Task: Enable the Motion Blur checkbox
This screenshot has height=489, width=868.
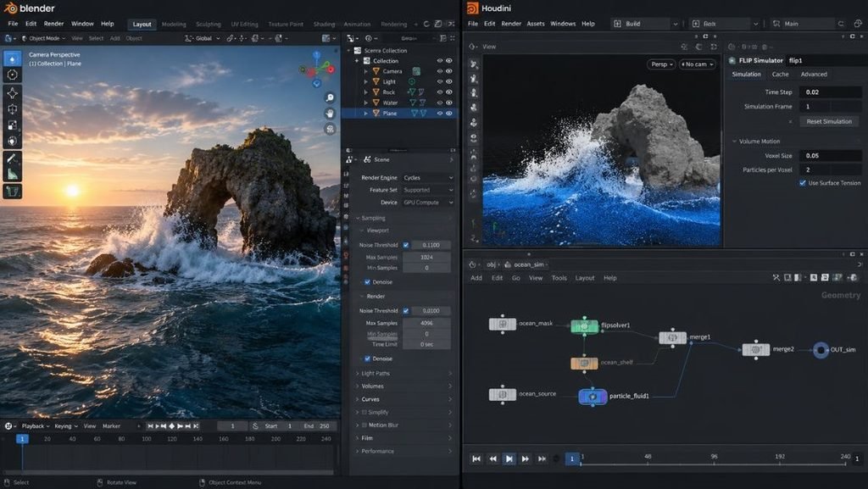Action: click(364, 425)
